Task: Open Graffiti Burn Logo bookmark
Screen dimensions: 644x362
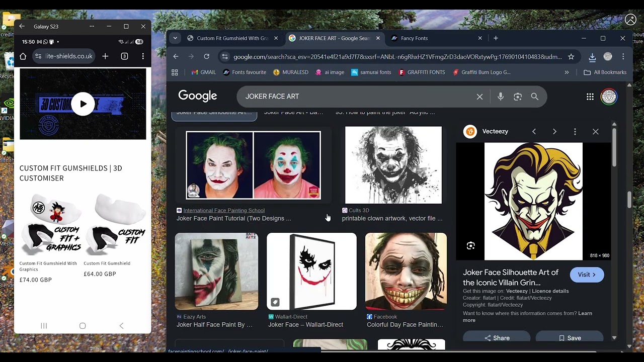Action: pos(481,72)
